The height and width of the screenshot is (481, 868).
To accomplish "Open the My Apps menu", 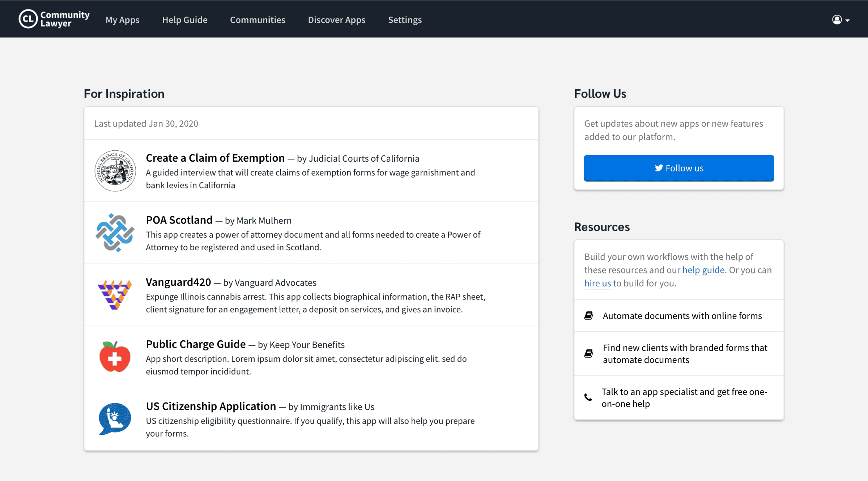I will coord(122,20).
